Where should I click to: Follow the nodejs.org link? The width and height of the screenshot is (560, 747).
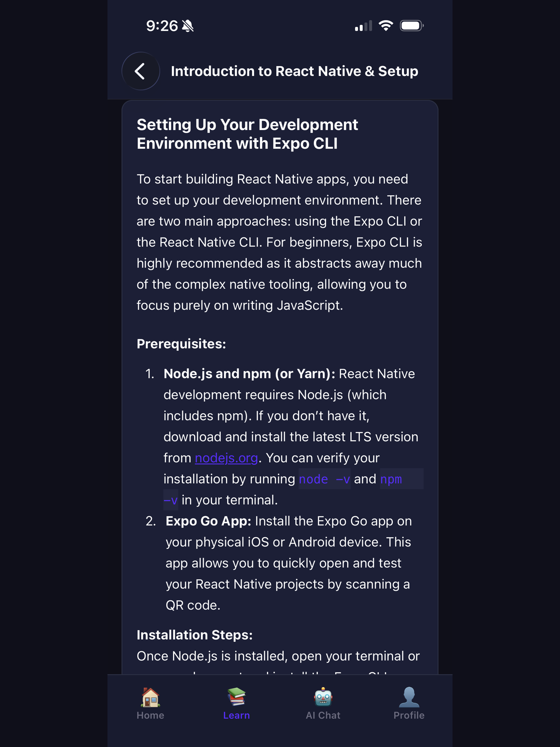pyautogui.click(x=226, y=458)
